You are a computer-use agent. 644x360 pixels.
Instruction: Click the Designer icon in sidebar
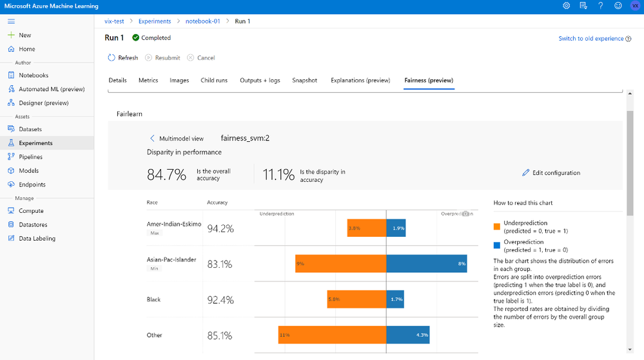[11, 103]
